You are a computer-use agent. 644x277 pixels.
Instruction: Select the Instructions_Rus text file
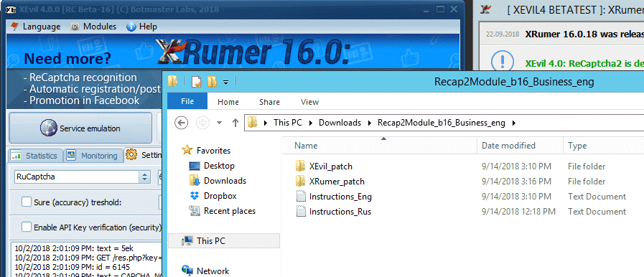click(x=340, y=212)
